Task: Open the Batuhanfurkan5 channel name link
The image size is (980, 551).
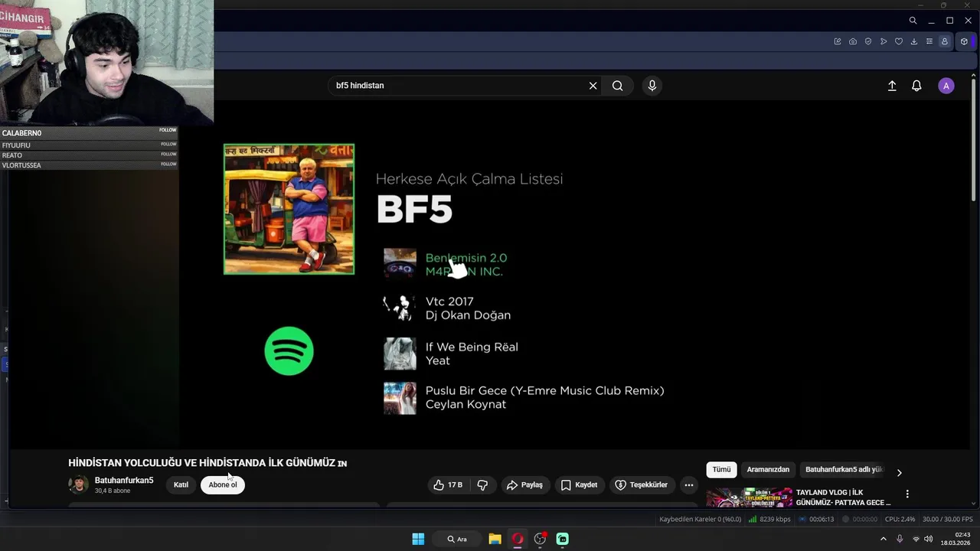Action: tap(124, 480)
